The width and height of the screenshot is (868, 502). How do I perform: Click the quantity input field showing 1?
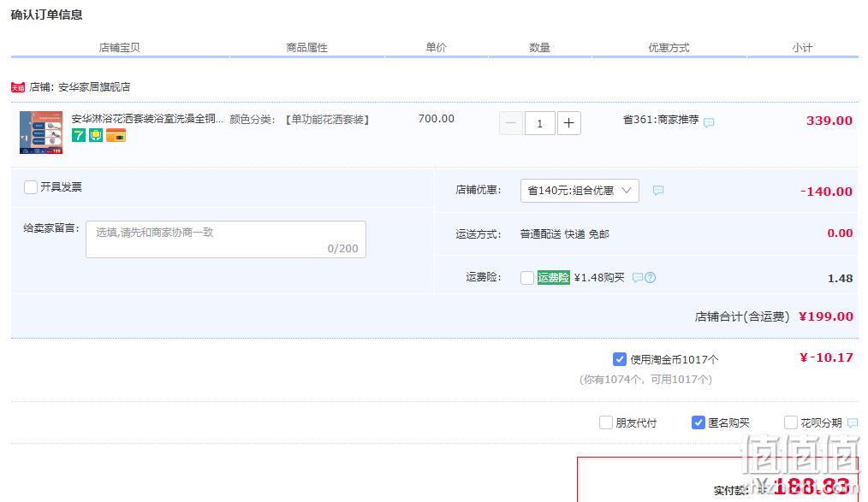[x=540, y=123]
